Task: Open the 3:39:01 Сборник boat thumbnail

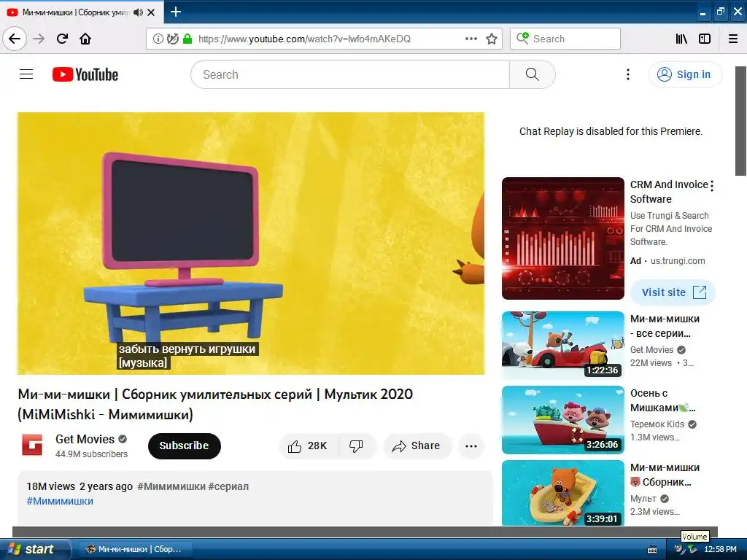Action: pos(562,494)
